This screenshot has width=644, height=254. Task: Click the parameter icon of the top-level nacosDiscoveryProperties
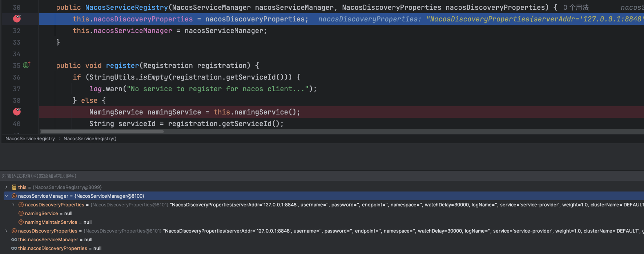coord(14,231)
